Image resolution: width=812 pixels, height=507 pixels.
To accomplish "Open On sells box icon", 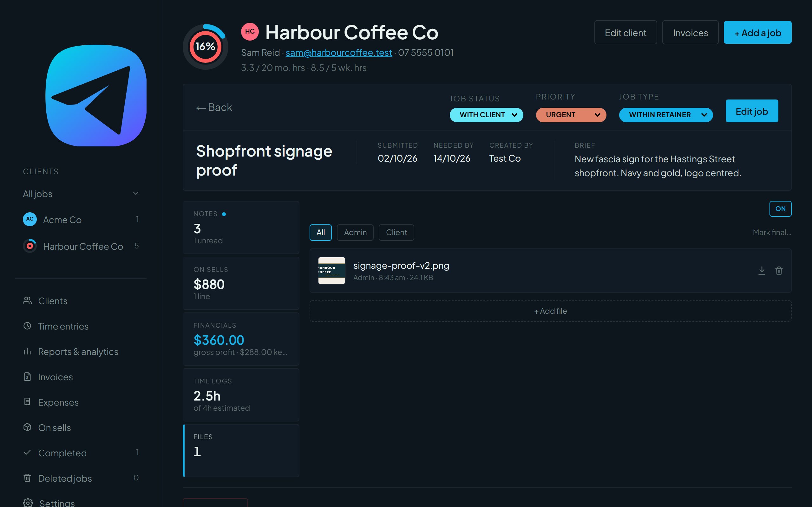I will pyautogui.click(x=27, y=427).
